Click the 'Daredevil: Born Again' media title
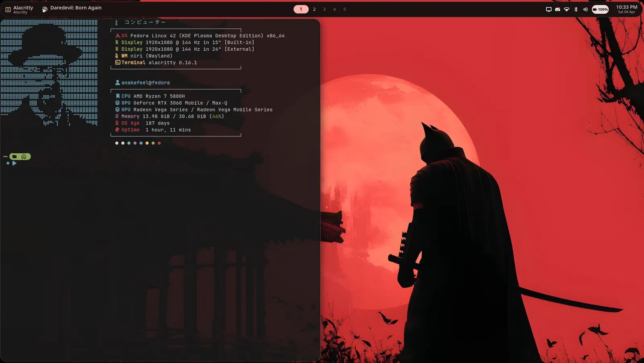644x363 pixels. click(76, 8)
